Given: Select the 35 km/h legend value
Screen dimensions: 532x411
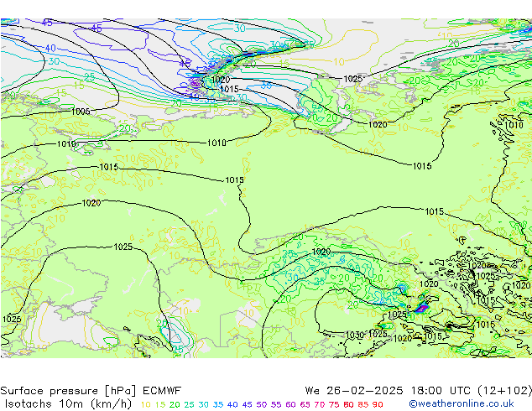Looking at the screenshot, I should point(218,404).
